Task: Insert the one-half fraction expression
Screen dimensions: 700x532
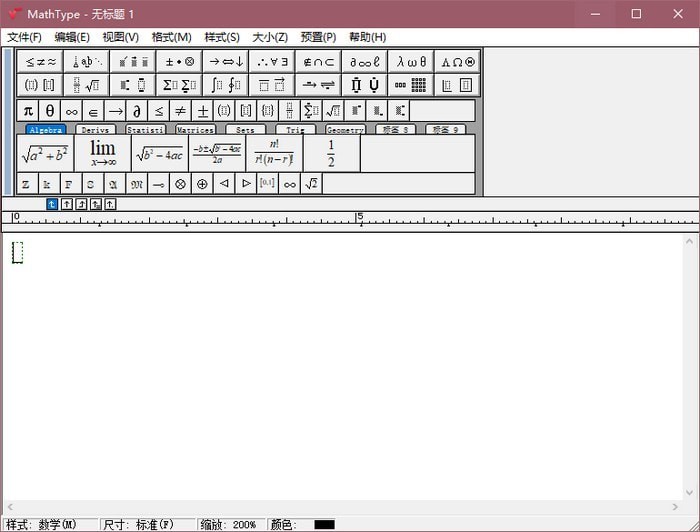Action: click(x=331, y=153)
